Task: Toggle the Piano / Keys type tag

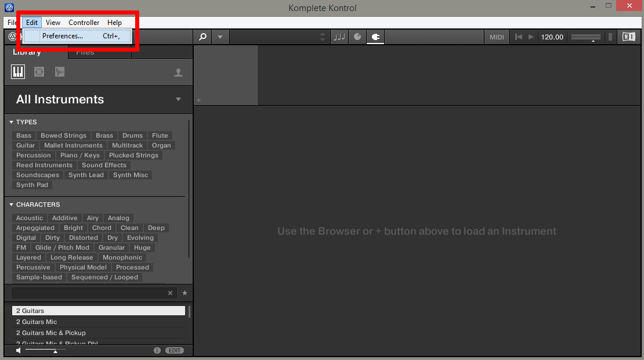Action: tap(80, 156)
